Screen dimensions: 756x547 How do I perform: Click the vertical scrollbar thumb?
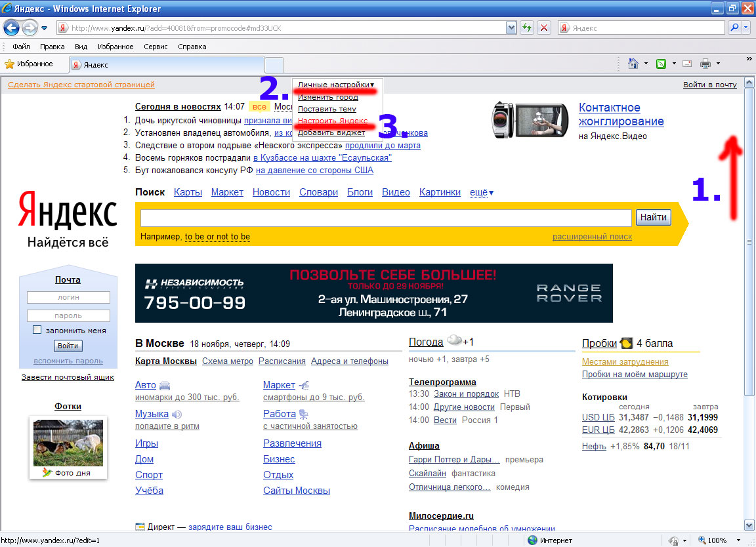point(749,243)
